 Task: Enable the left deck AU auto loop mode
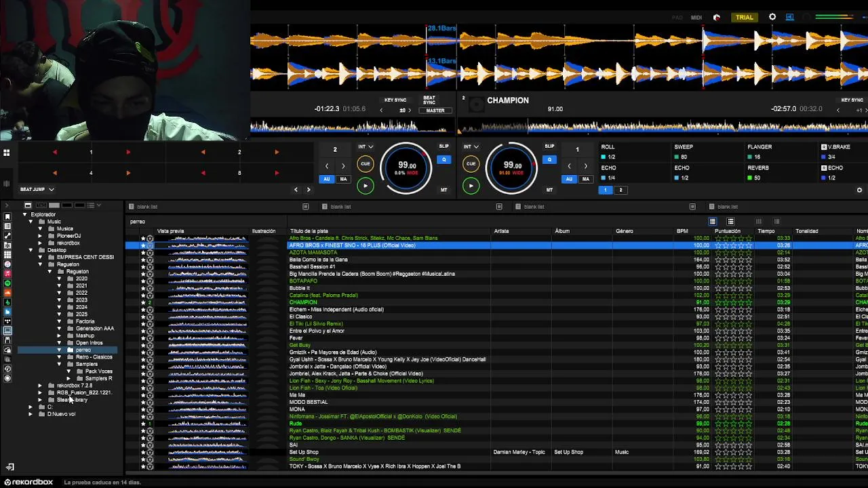(x=327, y=179)
